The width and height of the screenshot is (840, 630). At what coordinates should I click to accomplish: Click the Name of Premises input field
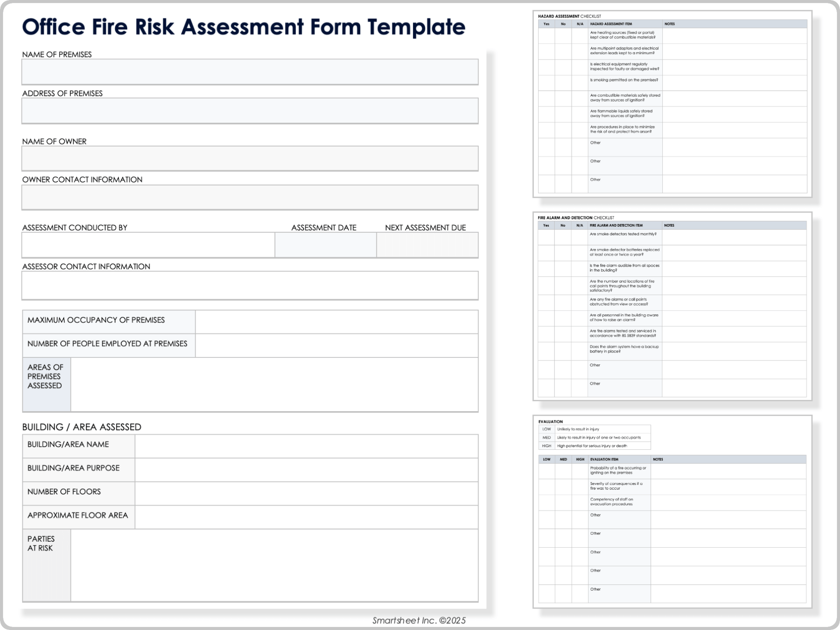(249, 72)
